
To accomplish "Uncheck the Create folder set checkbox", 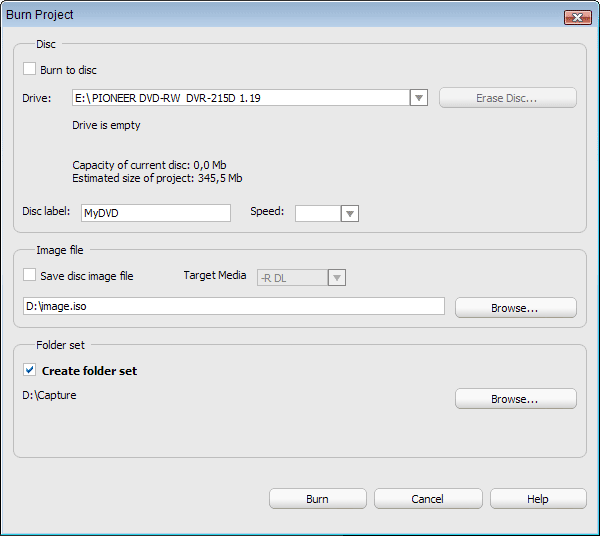I will [29, 370].
